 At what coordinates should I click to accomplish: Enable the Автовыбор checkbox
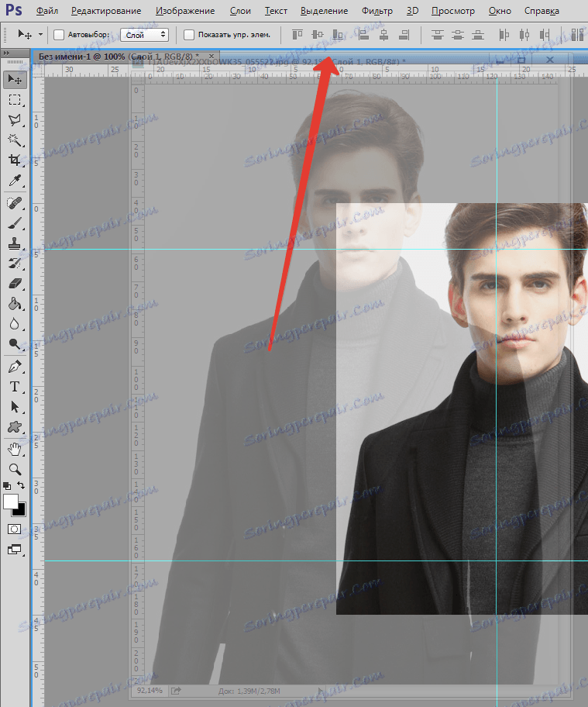pyautogui.click(x=59, y=35)
